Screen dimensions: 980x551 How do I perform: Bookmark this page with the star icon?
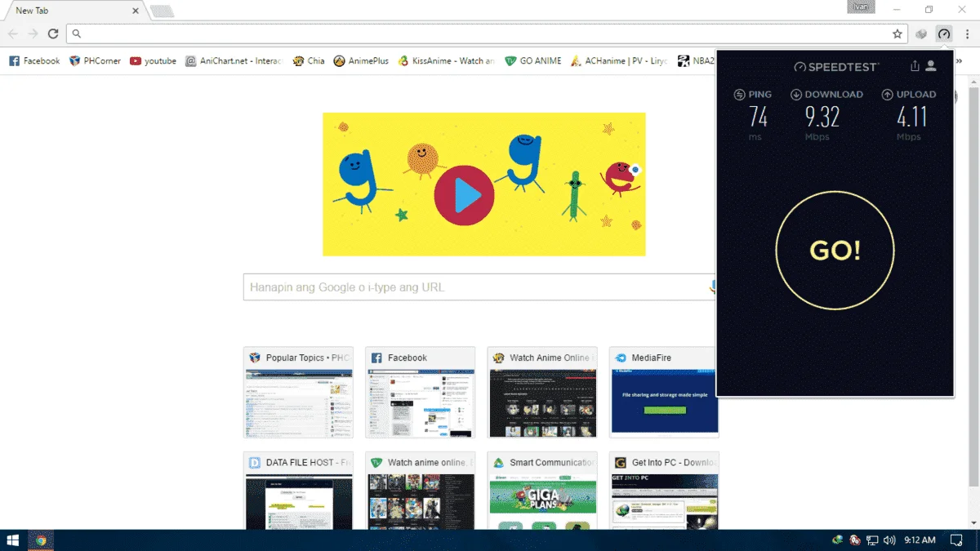point(898,33)
